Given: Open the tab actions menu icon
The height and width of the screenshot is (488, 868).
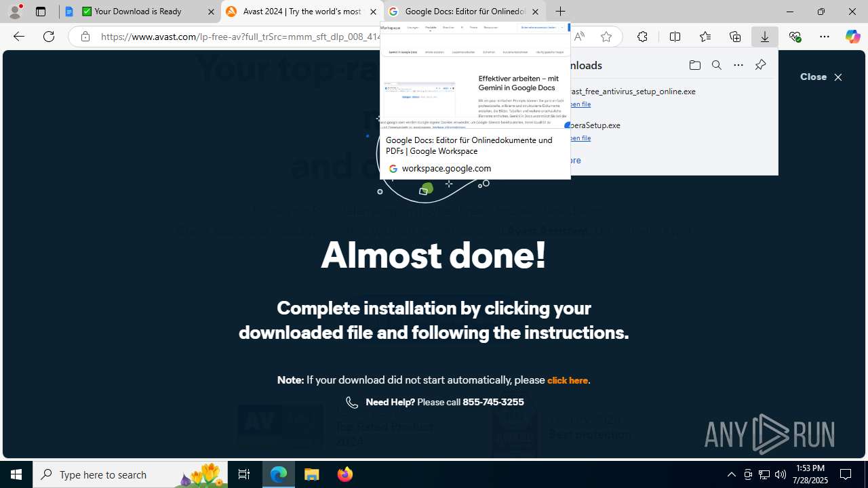Looking at the screenshot, I should [x=41, y=12].
